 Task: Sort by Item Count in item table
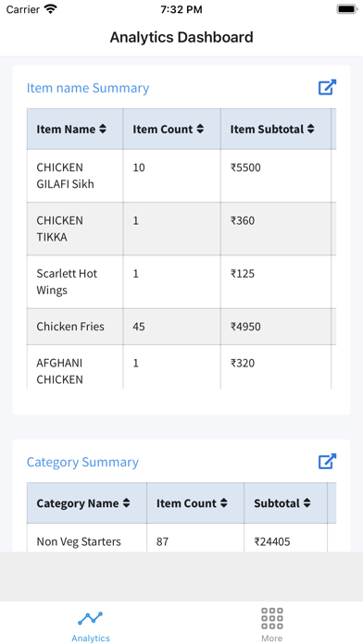pos(200,130)
